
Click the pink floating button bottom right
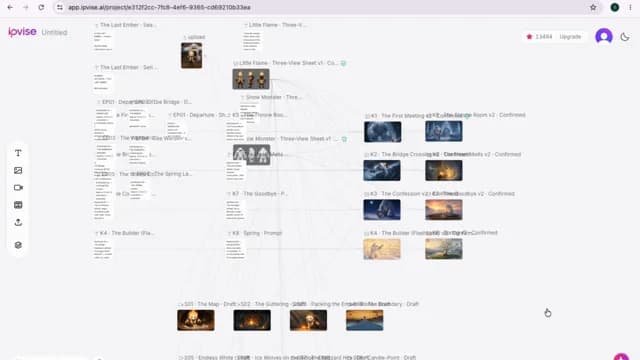tap(621, 357)
